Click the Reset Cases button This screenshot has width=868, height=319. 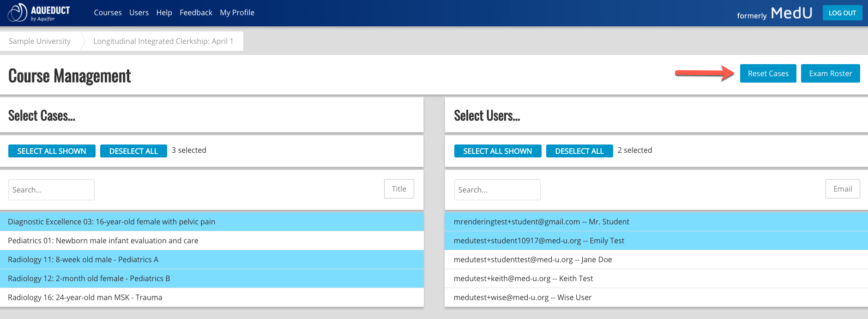768,73
